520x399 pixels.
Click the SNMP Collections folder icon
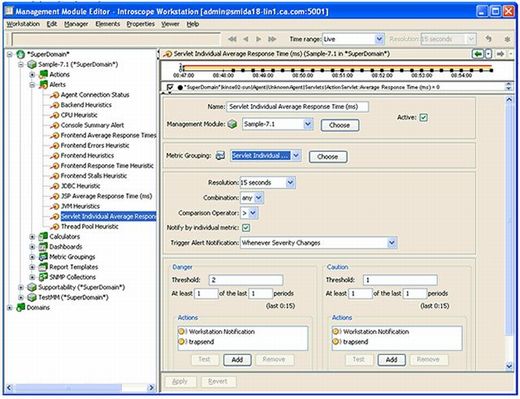coord(43,277)
